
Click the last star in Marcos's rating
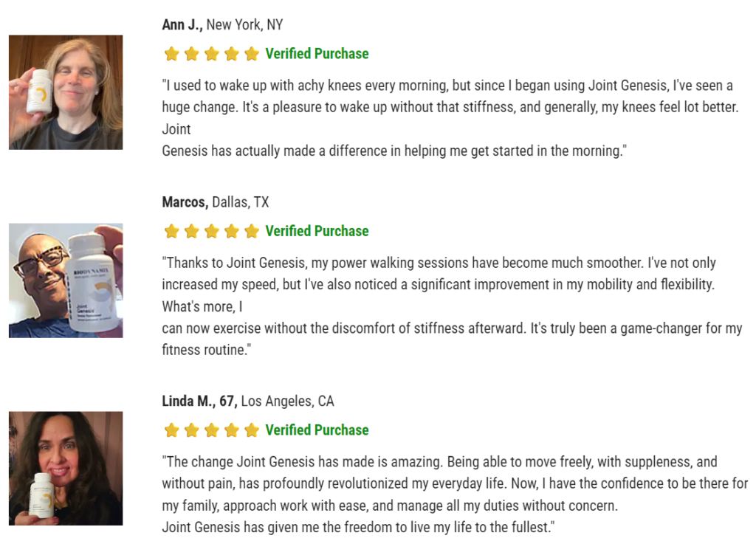coord(252,232)
